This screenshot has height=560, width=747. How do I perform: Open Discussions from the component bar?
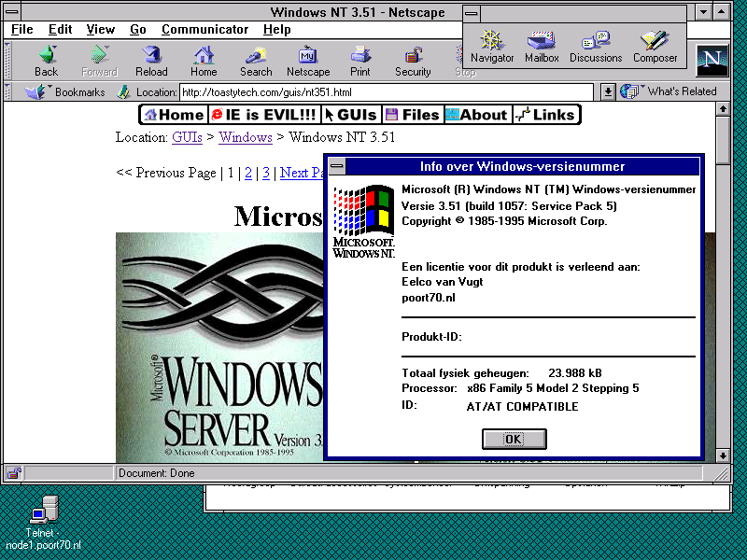(x=596, y=42)
